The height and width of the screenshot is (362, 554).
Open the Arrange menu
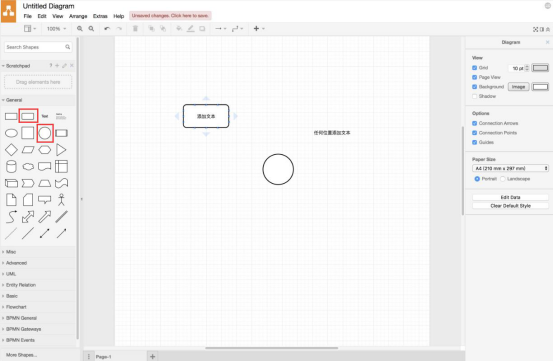pos(78,16)
